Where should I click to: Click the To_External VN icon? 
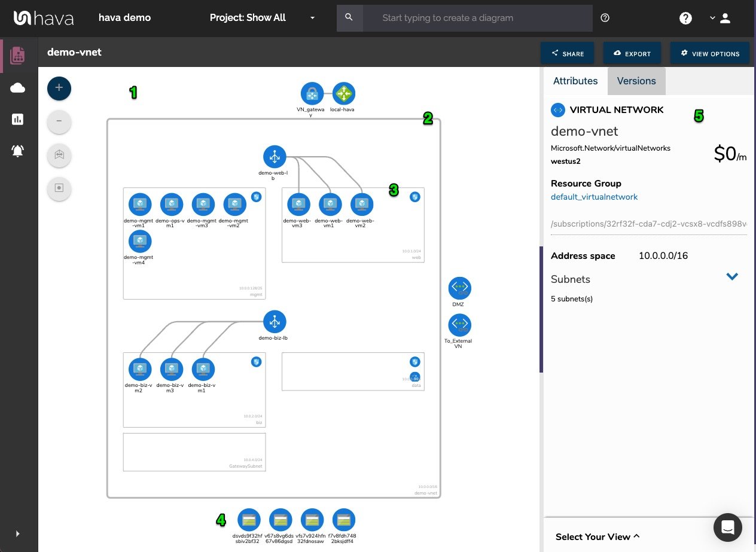click(459, 324)
